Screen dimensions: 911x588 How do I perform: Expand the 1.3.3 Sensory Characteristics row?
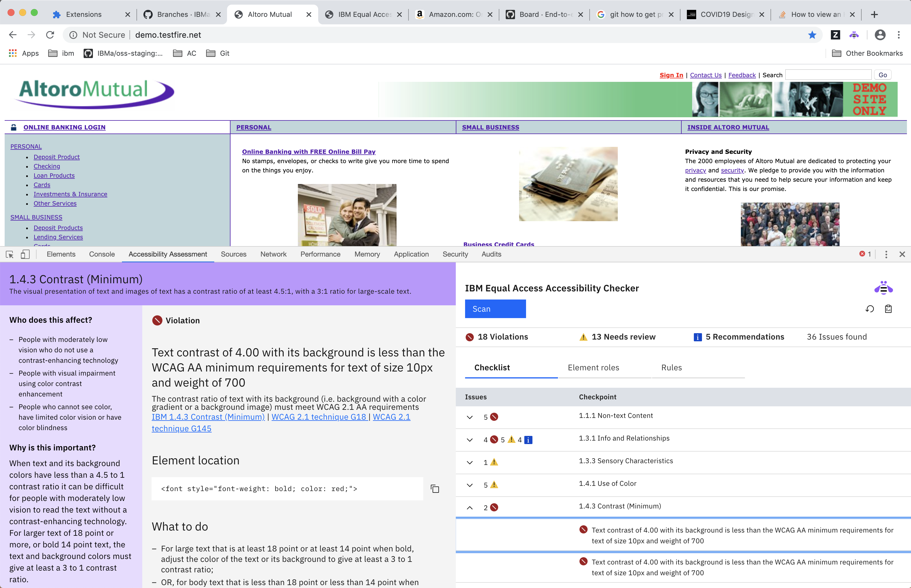(x=470, y=462)
